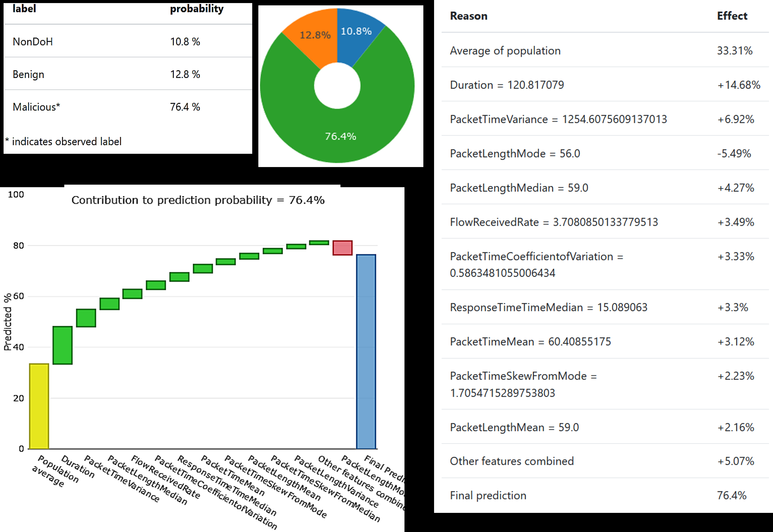This screenshot has width=773, height=532.
Task: Click the green Duration waterfall bar
Action: pyautogui.click(x=62, y=345)
